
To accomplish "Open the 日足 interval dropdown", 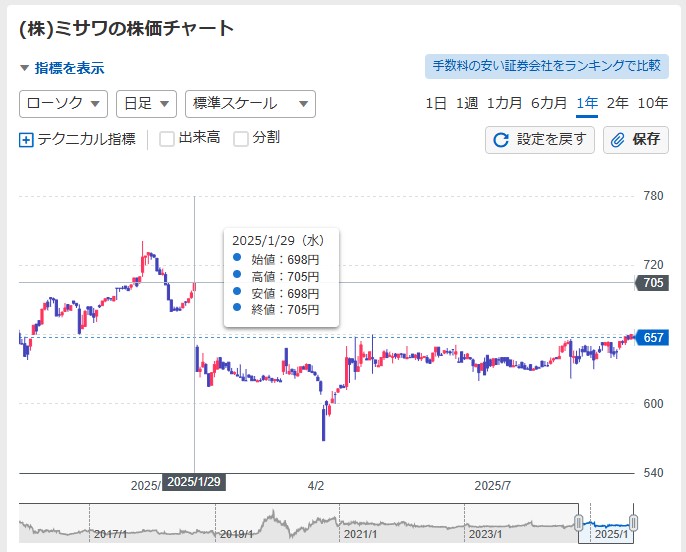I will [x=146, y=104].
